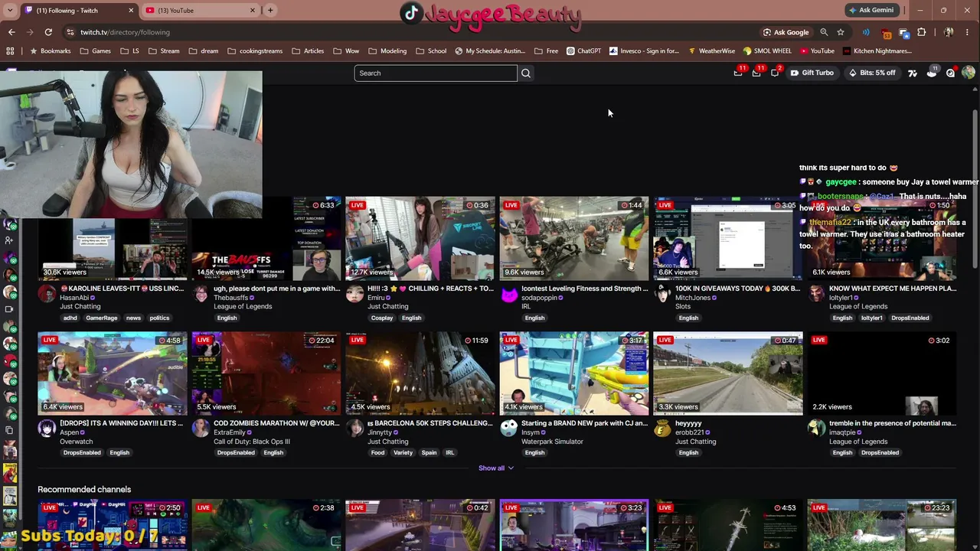This screenshot has height=551, width=980.
Task: Close the Following - Twitch tab
Action: (x=131, y=10)
